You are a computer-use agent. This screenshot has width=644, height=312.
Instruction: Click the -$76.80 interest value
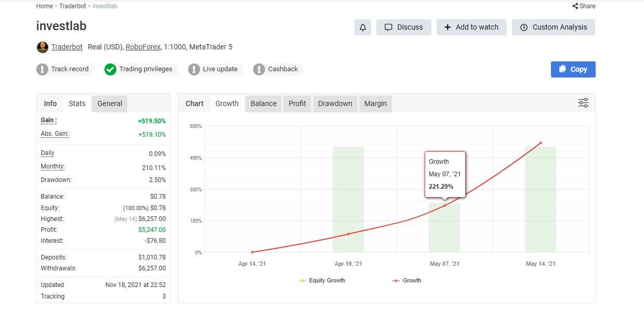155,241
